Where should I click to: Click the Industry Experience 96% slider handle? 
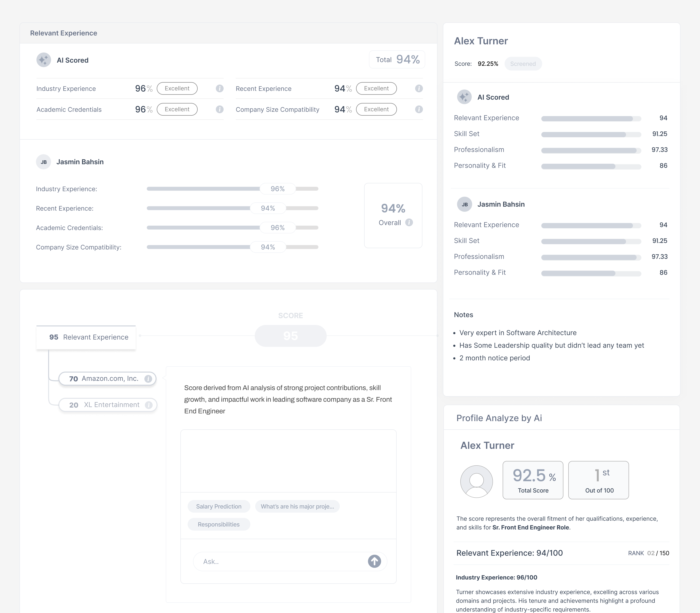point(277,189)
